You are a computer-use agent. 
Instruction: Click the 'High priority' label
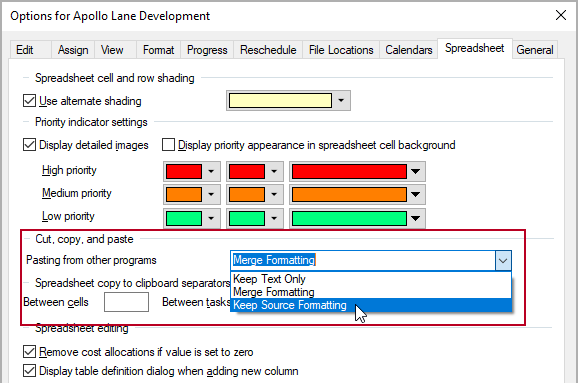[69, 170]
